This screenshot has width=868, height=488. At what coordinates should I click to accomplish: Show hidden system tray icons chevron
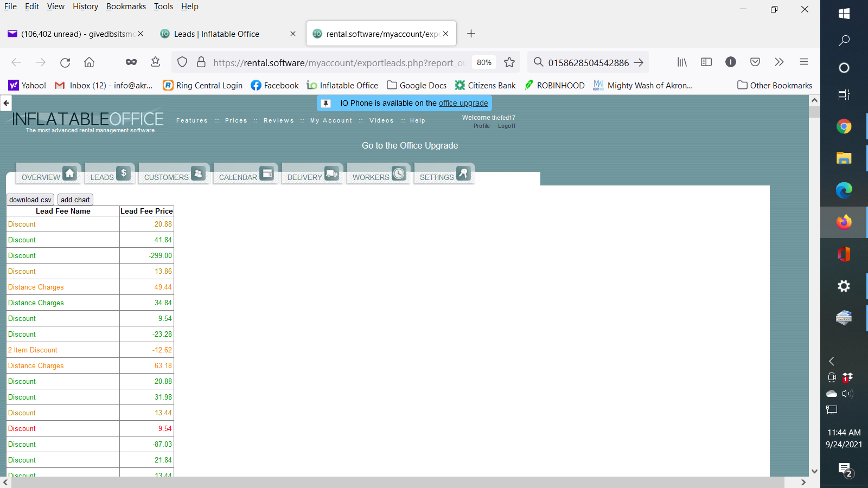pyautogui.click(x=831, y=361)
